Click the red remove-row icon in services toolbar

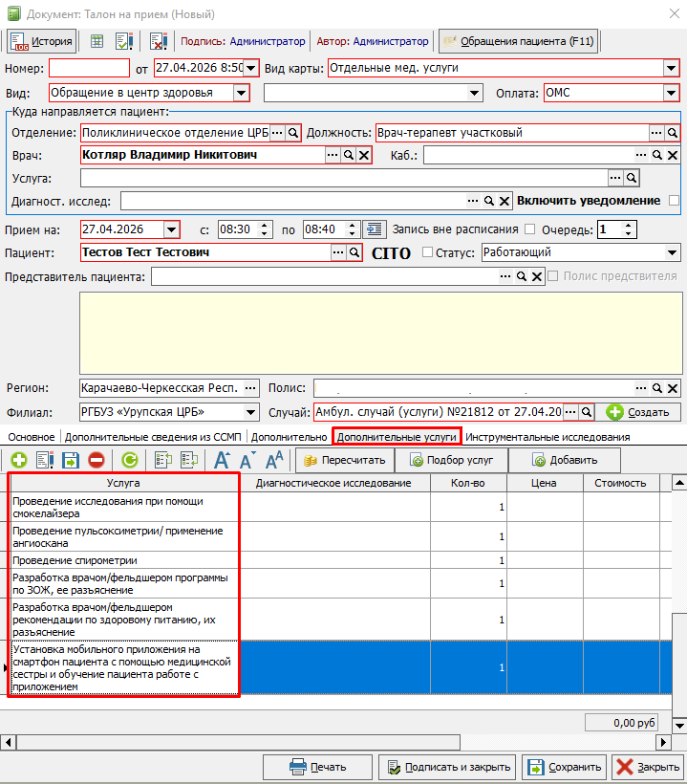click(97, 460)
